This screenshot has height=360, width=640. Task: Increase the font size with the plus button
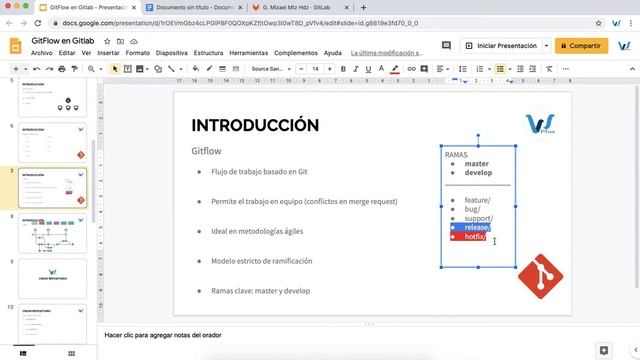click(x=330, y=69)
